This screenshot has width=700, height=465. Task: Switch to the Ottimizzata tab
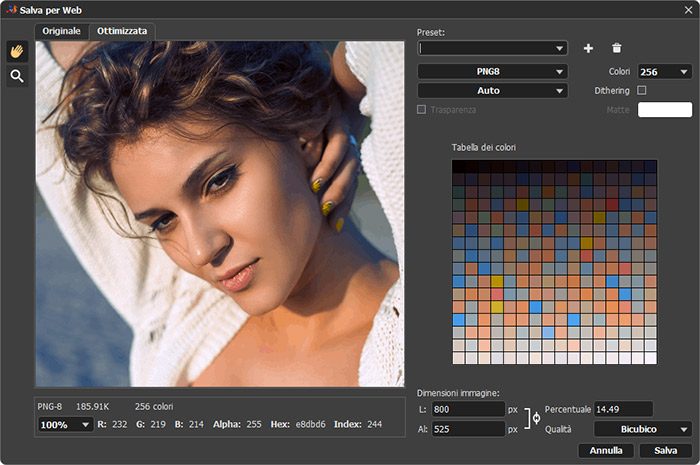(x=122, y=31)
